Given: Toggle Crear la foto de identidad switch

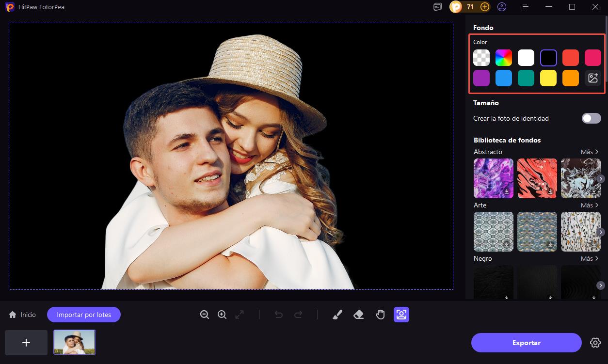Looking at the screenshot, I should pos(591,118).
